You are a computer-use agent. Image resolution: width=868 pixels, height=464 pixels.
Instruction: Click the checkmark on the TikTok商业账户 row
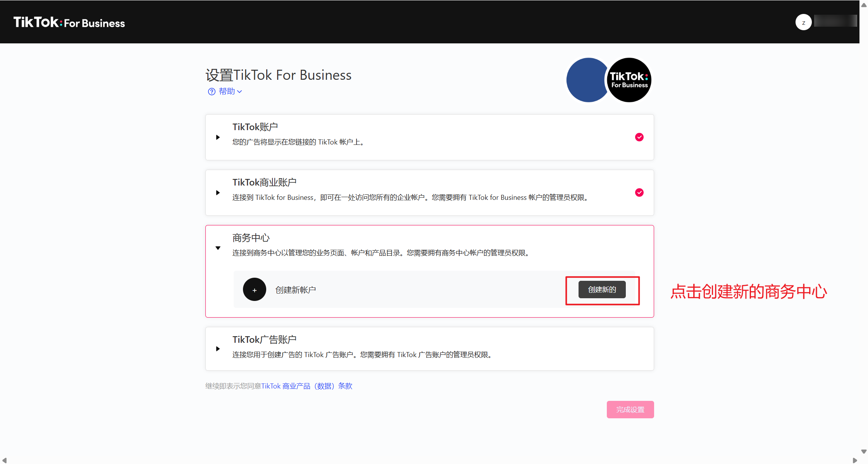pyautogui.click(x=639, y=192)
